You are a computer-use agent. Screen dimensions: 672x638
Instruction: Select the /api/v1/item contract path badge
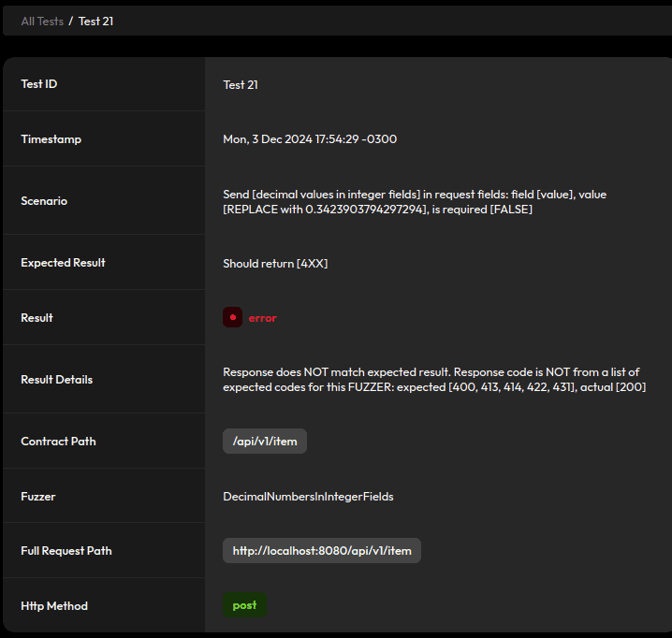265,442
